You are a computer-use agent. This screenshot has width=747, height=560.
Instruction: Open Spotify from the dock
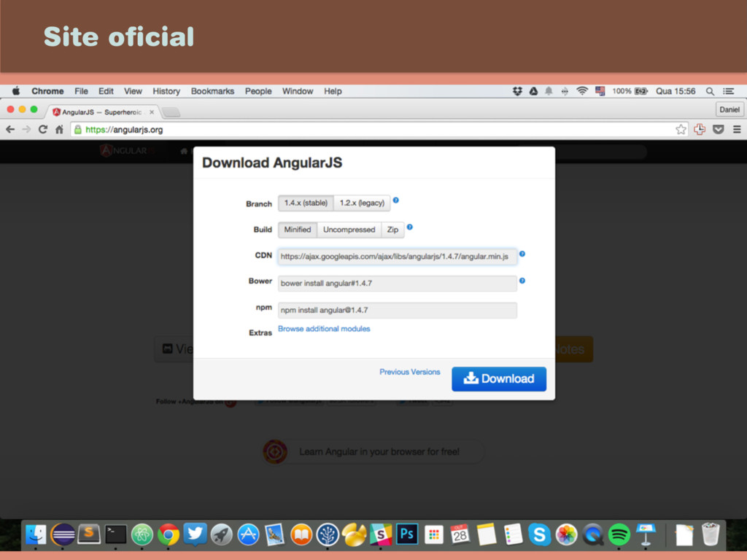click(619, 534)
